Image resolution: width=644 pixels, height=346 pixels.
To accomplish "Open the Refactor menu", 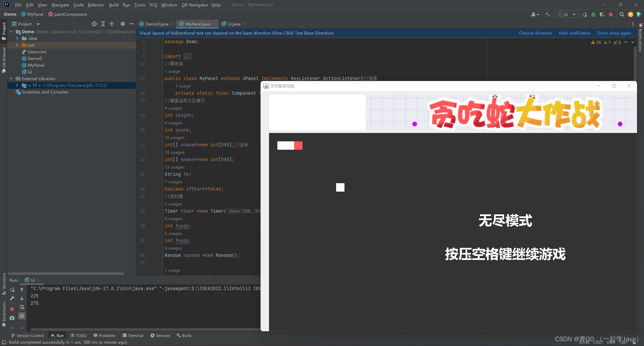I will pos(96,5).
